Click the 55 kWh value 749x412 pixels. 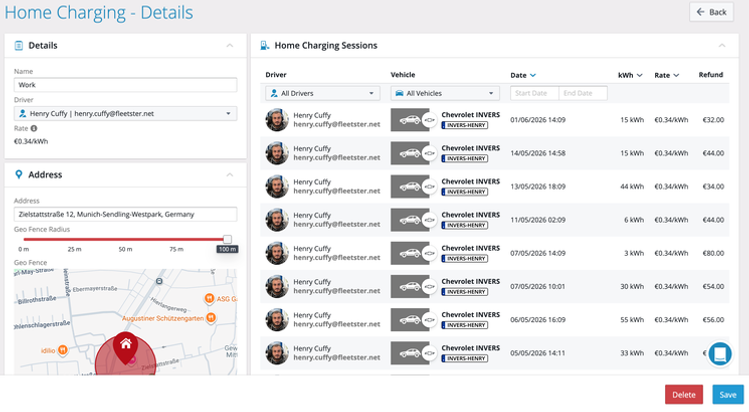(x=632, y=320)
